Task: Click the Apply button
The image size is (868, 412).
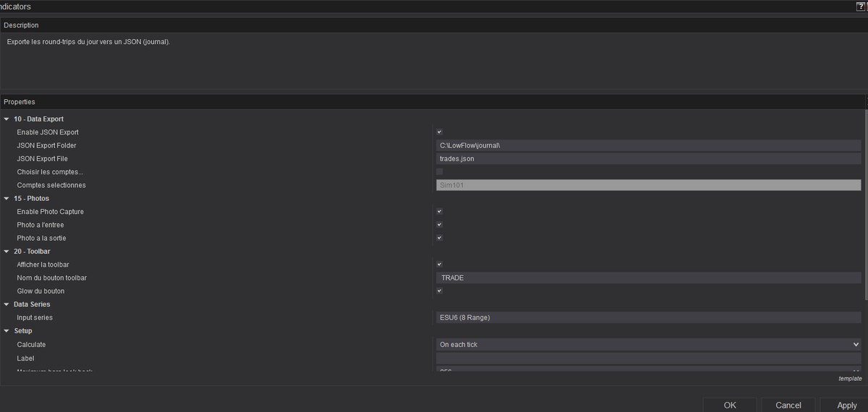Action: coord(846,405)
